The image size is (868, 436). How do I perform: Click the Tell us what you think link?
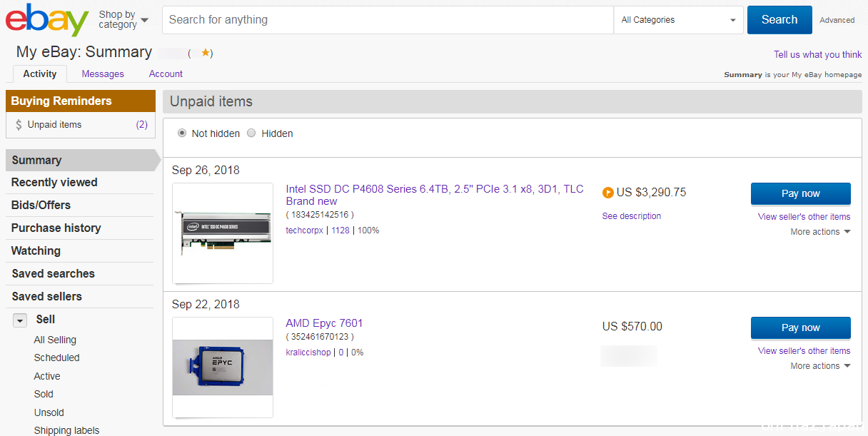coord(817,54)
